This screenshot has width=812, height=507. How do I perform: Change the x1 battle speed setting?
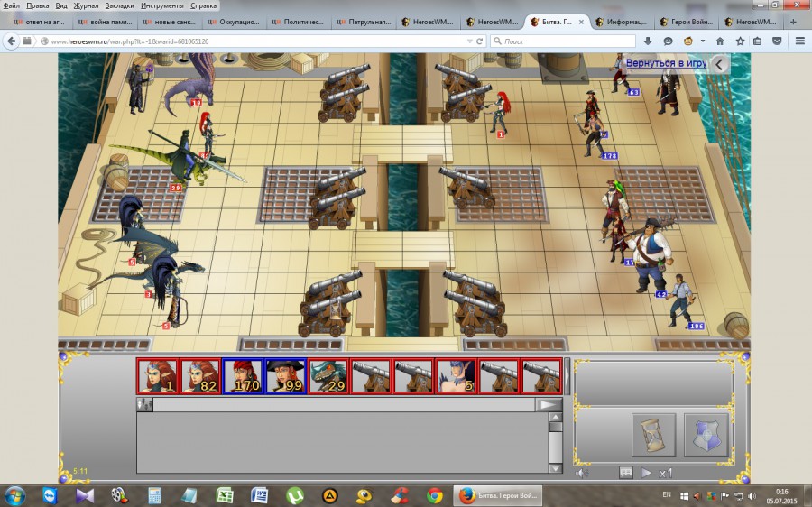tap(666, 473)
